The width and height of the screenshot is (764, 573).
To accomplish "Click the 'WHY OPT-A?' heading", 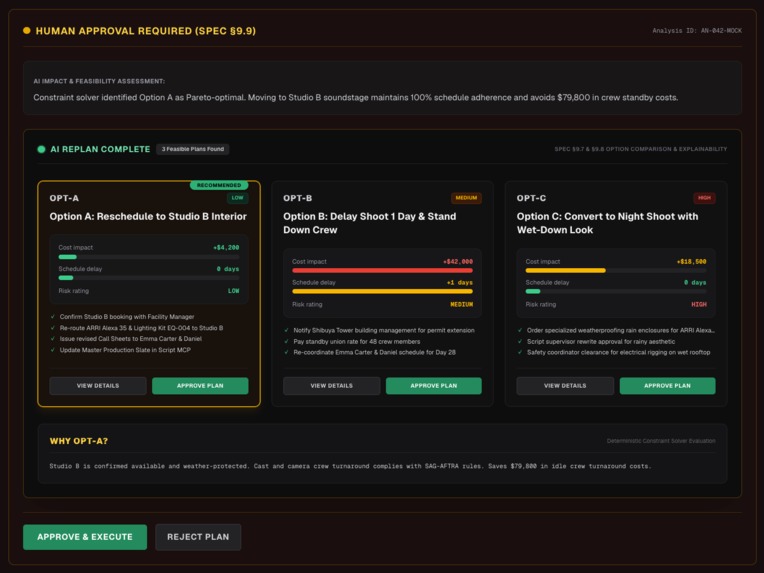I will coord(79,441).
